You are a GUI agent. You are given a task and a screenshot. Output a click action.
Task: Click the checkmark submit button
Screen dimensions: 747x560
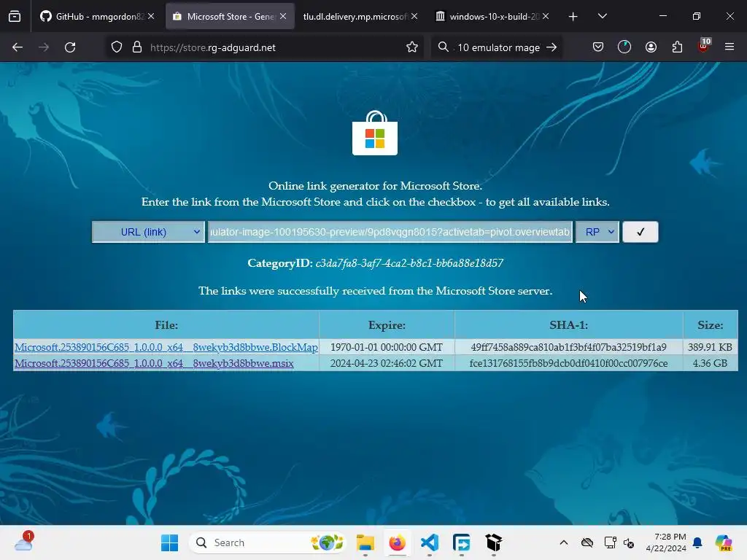point(640,232)
